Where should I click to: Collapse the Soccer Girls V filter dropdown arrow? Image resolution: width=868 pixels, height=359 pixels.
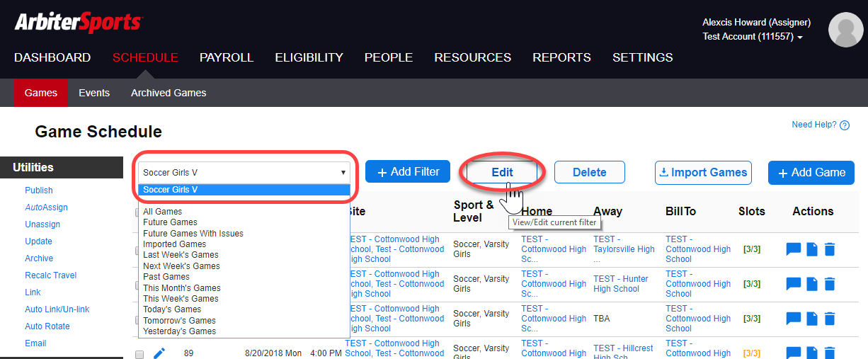click(343, 172)
